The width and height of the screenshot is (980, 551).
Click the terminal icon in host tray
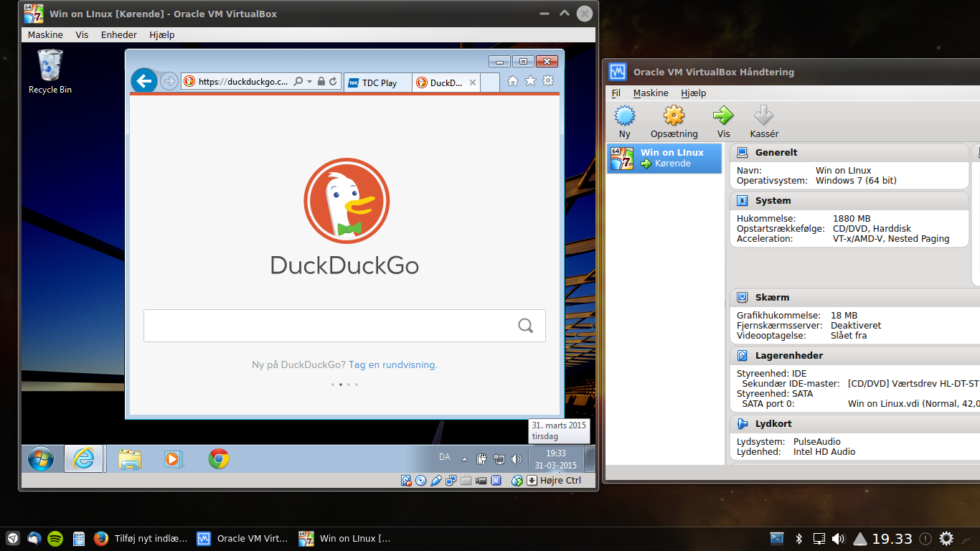click(777, 538)
